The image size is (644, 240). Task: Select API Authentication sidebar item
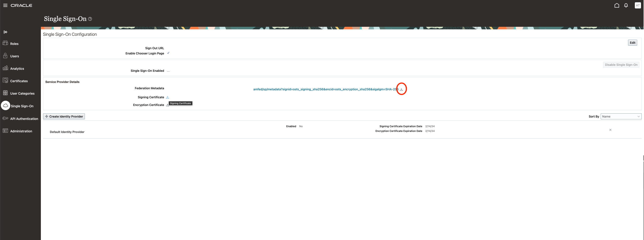point(24,119)
